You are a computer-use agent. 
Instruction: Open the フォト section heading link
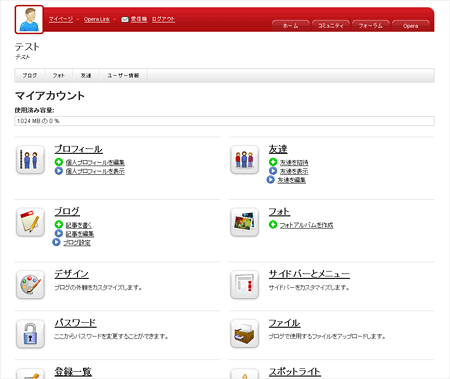pos(279,211)
